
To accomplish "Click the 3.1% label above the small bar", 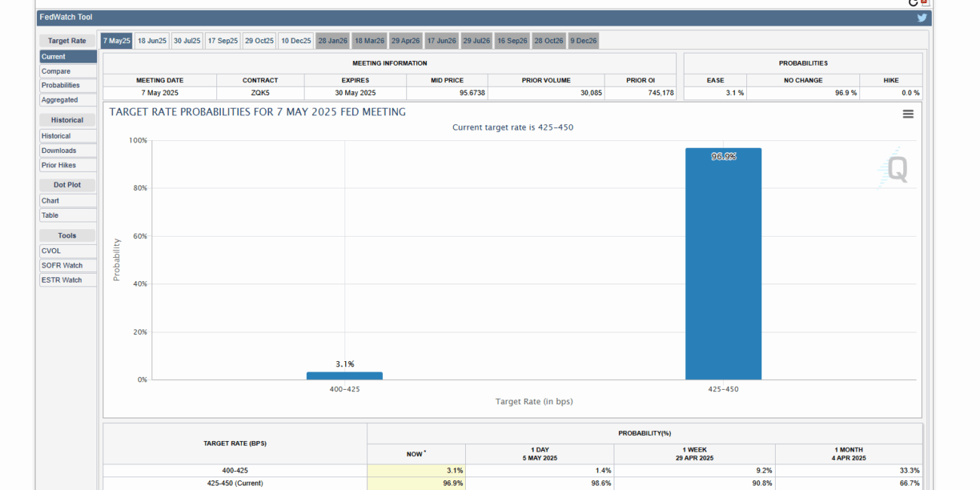I will coord(345,364).
